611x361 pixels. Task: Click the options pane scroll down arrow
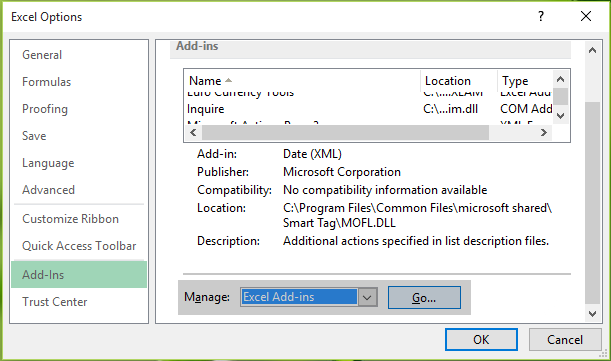tap(592, 313)
